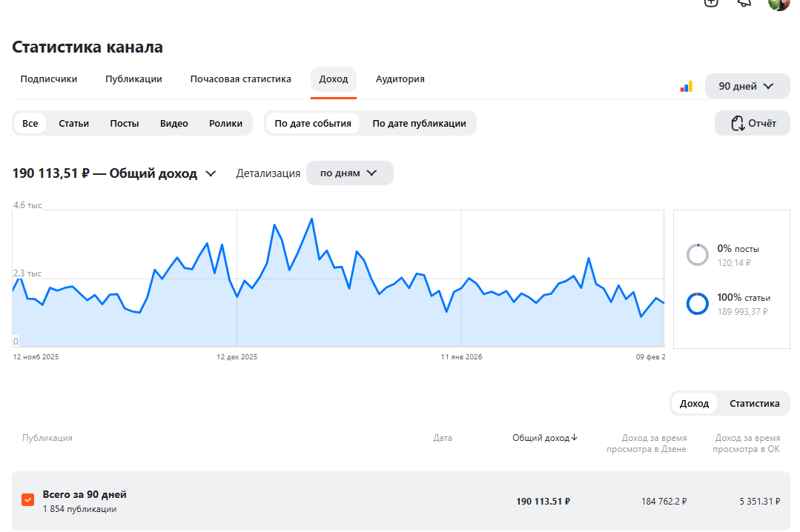Open the user avatar profile
This screenshot has height=532, width=800.
[x=778, y=4]
